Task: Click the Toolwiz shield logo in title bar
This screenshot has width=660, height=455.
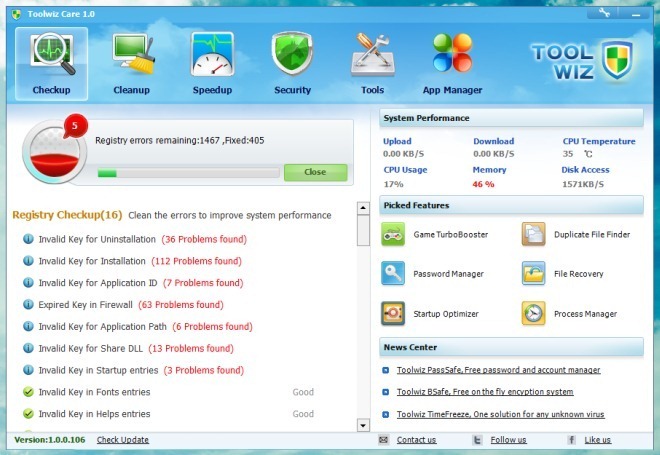Action: click(x=16, y=14)
